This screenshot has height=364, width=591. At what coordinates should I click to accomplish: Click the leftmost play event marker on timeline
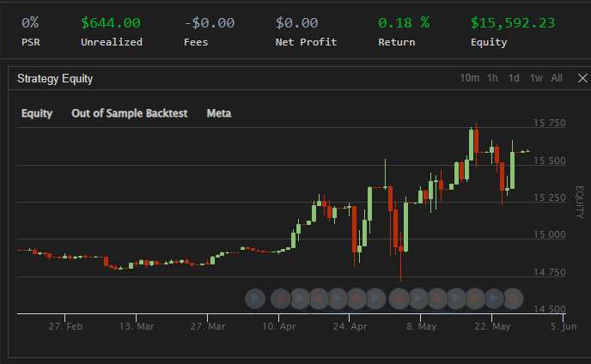point(255,299)
